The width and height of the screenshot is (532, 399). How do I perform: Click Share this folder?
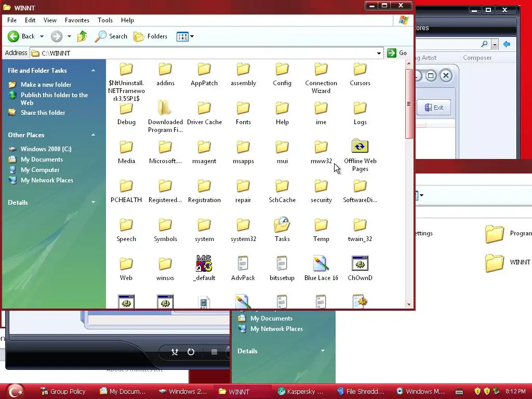coord(43,113)
